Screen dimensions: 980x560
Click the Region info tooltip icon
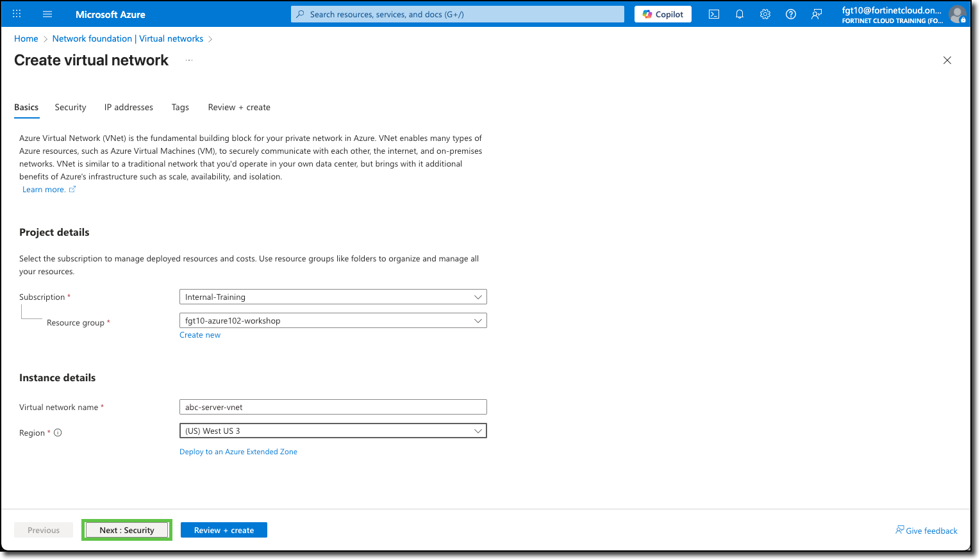pos(58,432)
